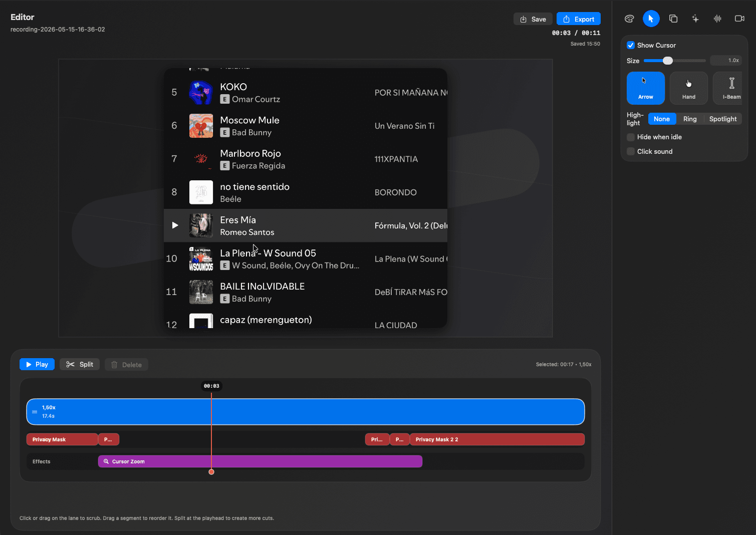The width and height of the screenshot is (756, 535).
Task: Choose the Arrow cursor style
Action: pos(646,88)
